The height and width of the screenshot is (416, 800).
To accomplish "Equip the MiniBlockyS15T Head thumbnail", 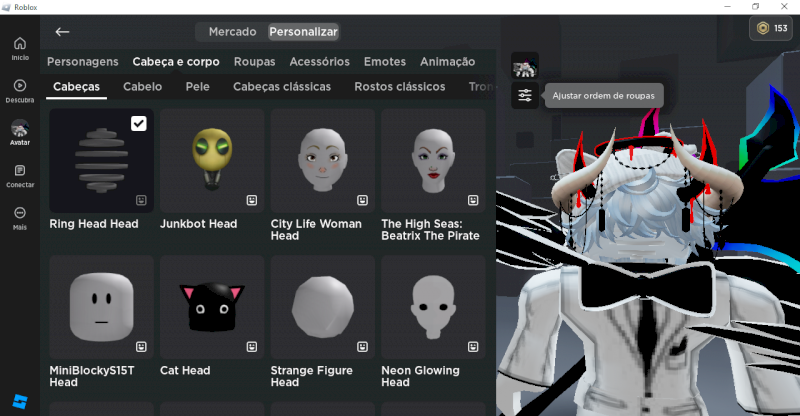I will pyautogui.click(x=102, y=307).
